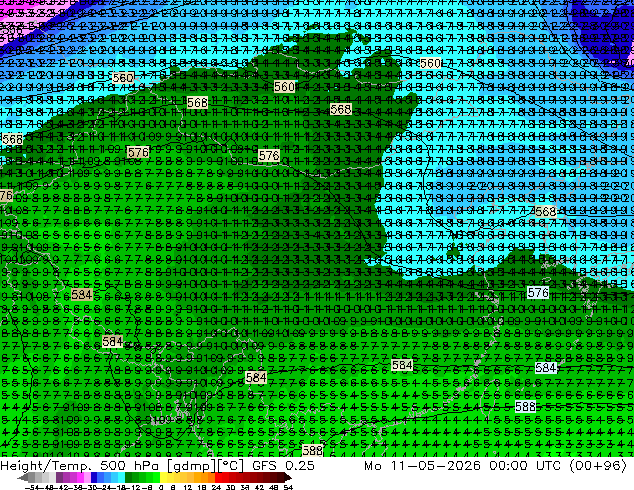Click the white 588 contour label
This screenshot has height=490, width=634.
click(x=525, y=406)
